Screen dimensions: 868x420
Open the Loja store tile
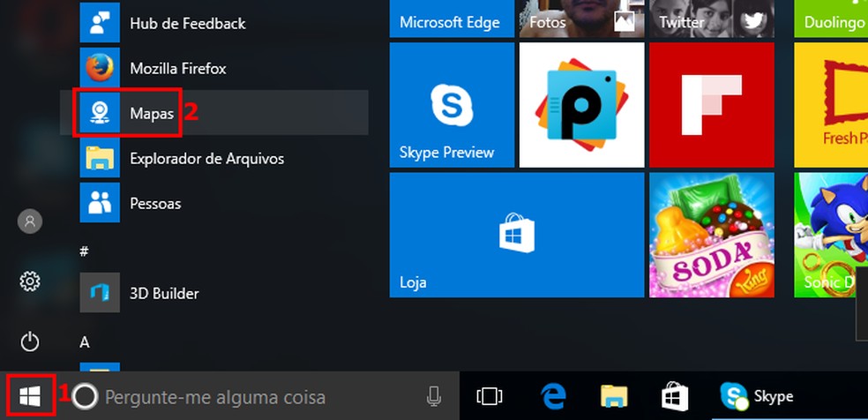click(517, 235)
